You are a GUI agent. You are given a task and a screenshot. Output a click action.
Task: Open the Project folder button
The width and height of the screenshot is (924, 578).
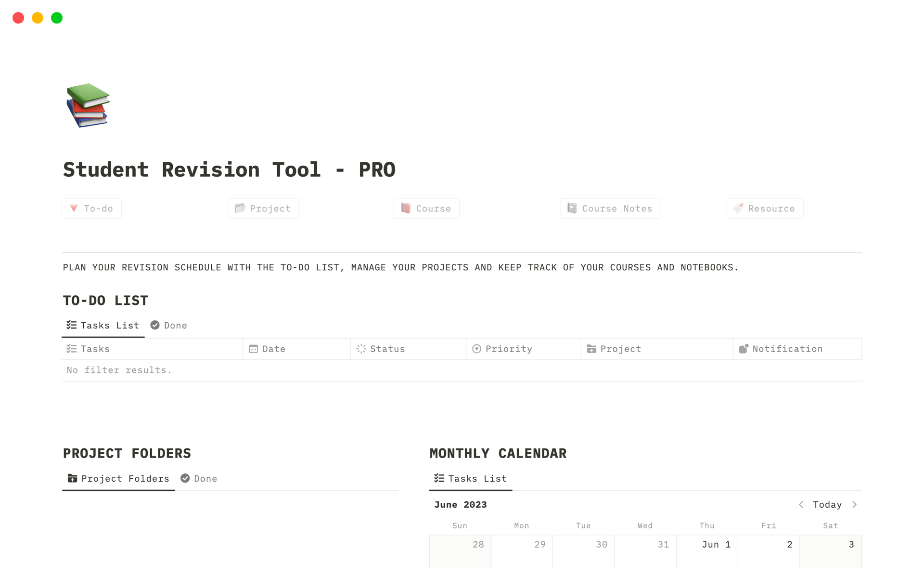[263, 209]
